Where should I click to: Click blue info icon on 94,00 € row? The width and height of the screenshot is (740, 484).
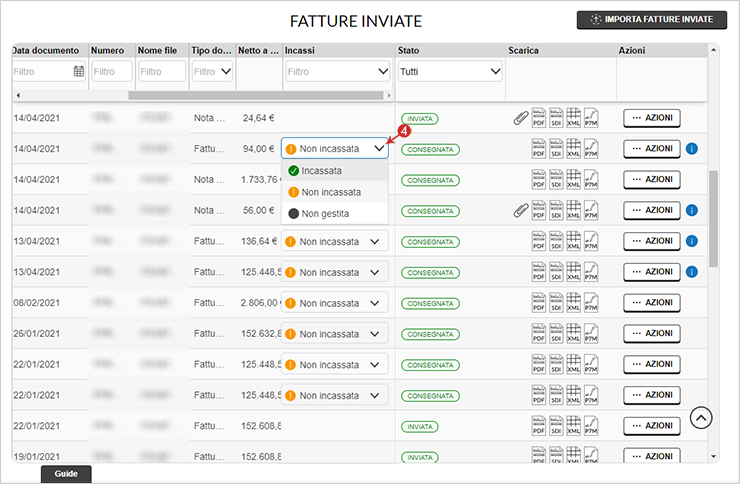(x=692, y=149)
